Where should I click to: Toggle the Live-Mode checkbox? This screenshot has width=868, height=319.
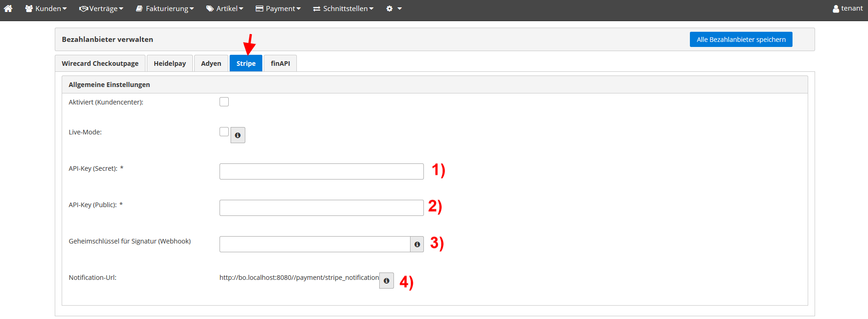point(224,132)
